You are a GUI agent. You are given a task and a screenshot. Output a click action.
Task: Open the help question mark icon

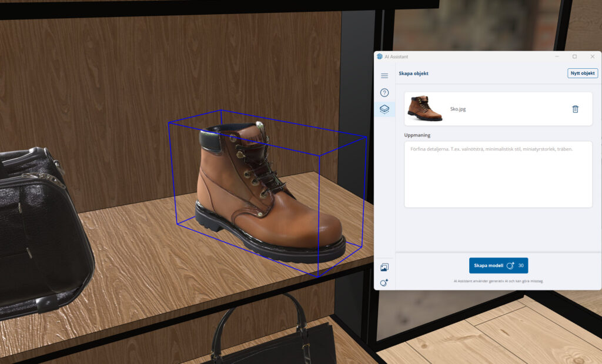coord(384,93)
